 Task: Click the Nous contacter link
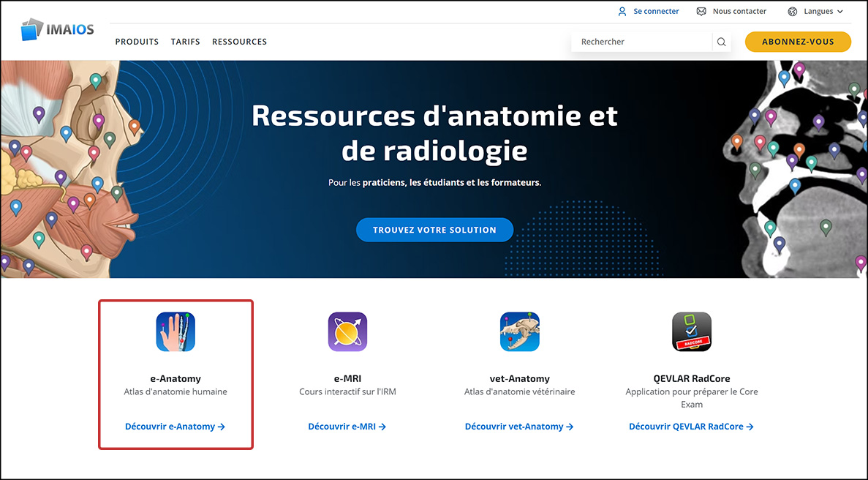tap(739, 11)
